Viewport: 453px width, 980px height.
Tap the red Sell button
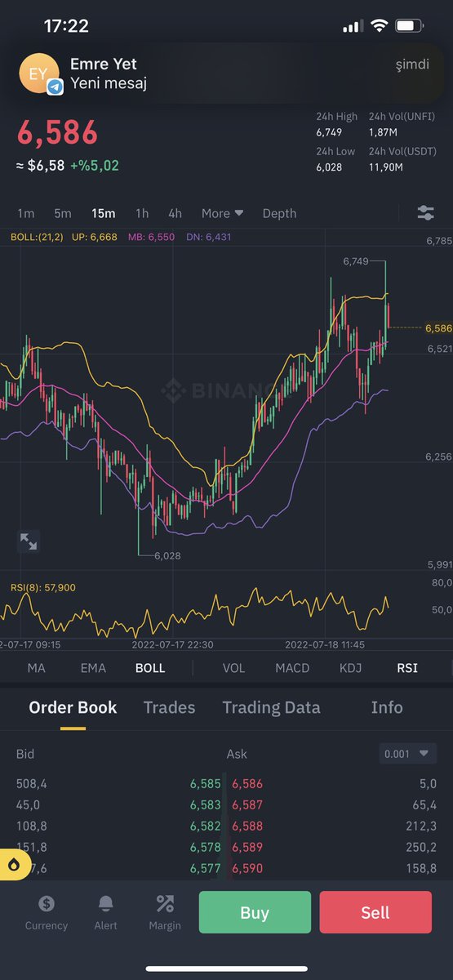coord(375,912)
